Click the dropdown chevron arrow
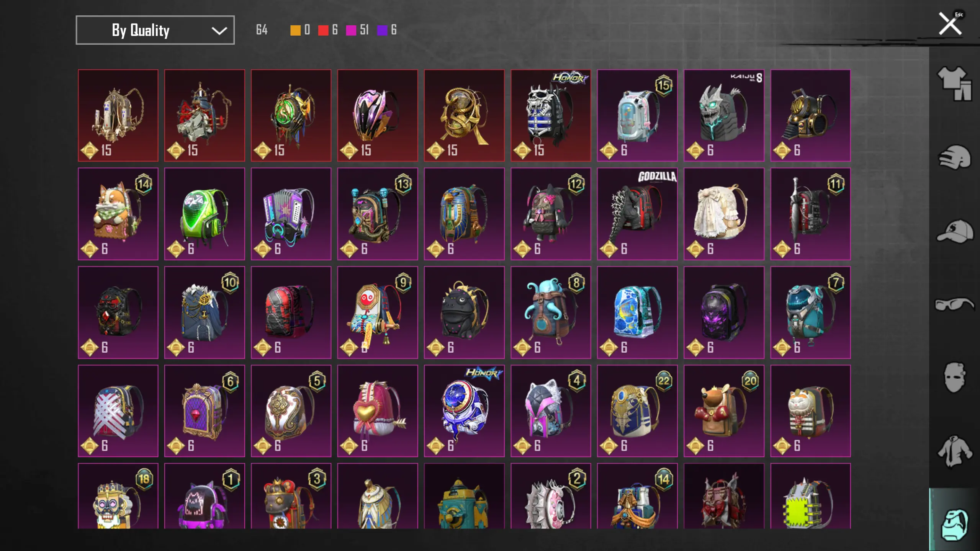Screen dimensions: 980x551 coord(219,31)
